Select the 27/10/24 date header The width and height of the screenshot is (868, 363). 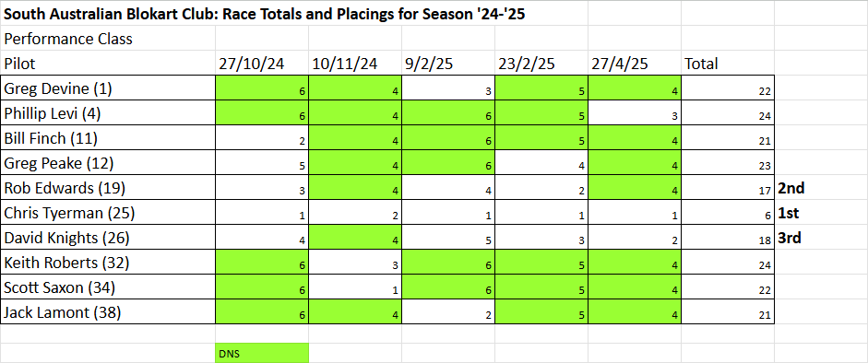262,63
